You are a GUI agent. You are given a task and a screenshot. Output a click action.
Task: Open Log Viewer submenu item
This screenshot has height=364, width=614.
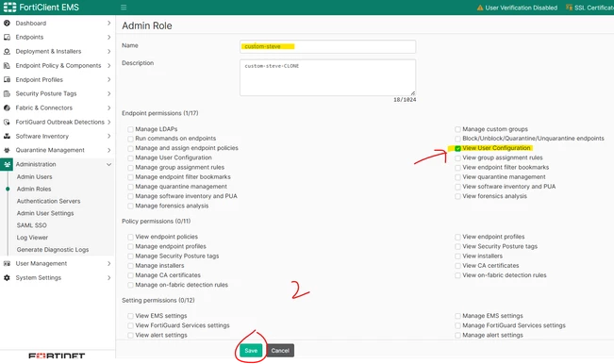[x=32, y=238]
